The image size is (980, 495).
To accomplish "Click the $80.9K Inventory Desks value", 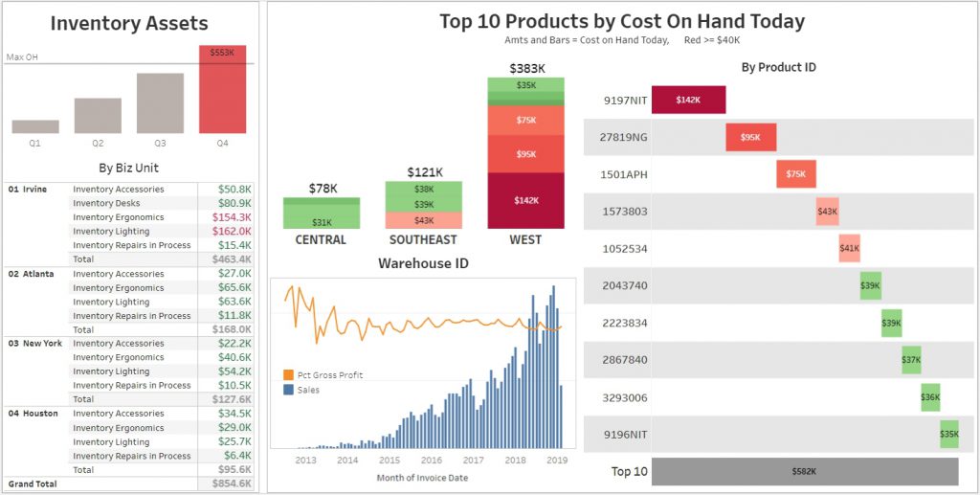I will pos(235,203).
